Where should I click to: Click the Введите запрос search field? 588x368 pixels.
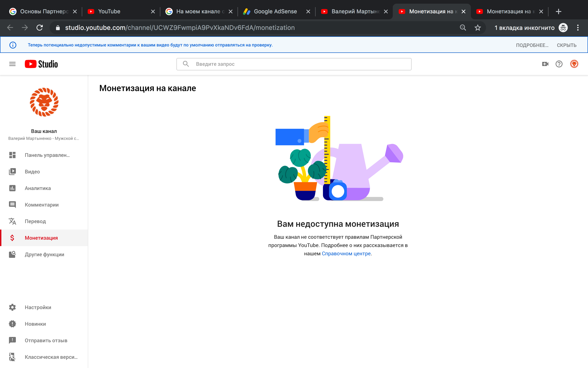click(x=294, y=64)
